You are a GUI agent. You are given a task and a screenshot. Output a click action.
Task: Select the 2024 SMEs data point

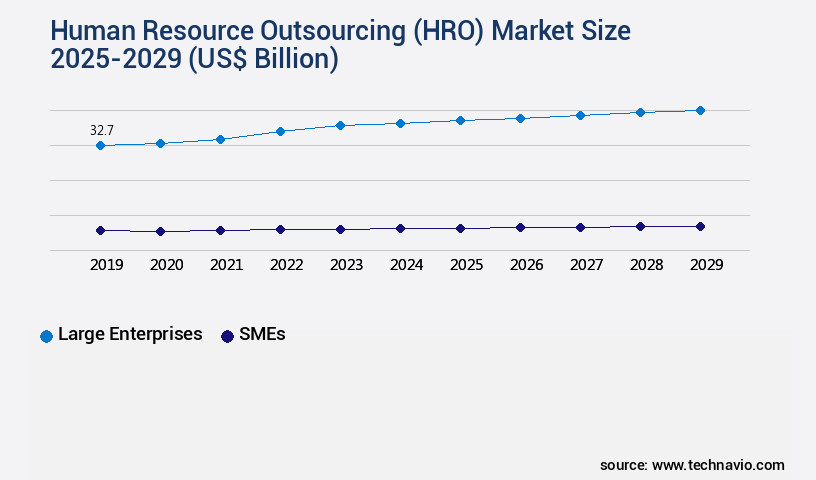click(x=400, y=228)
